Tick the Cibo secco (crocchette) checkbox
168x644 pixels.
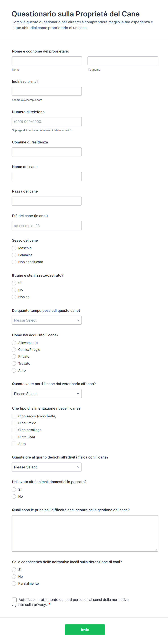(14, 416)
